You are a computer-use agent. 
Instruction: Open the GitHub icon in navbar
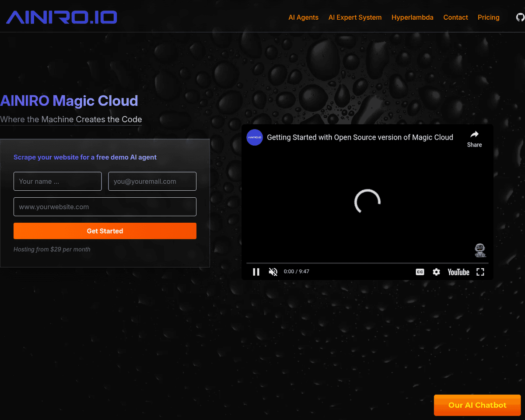520,17
